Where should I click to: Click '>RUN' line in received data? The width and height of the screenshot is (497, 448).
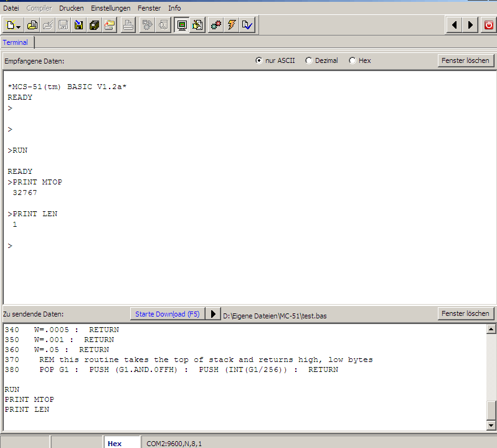(17, 150)
